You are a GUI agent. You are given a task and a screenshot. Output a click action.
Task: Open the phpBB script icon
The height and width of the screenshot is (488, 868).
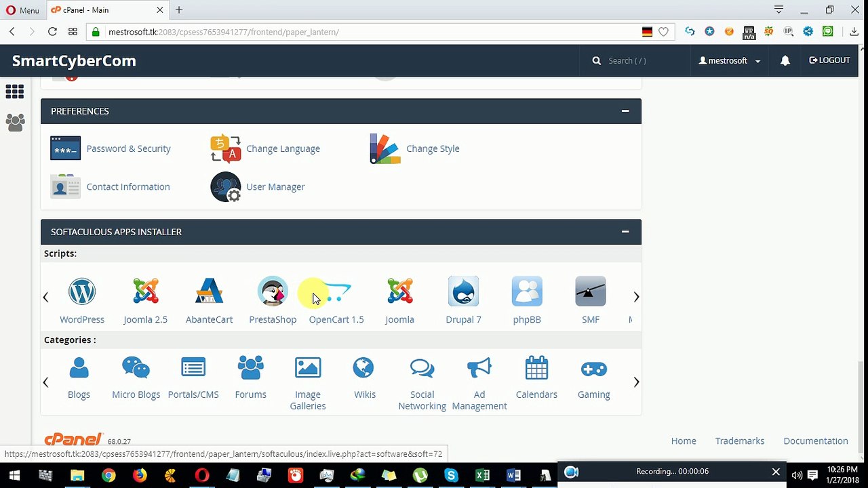point(527,291)
